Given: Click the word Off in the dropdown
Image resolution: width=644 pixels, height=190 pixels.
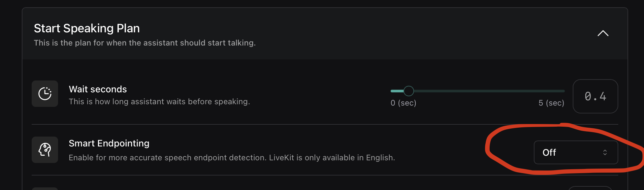Looking at the screenshot, I should [549, 152].
